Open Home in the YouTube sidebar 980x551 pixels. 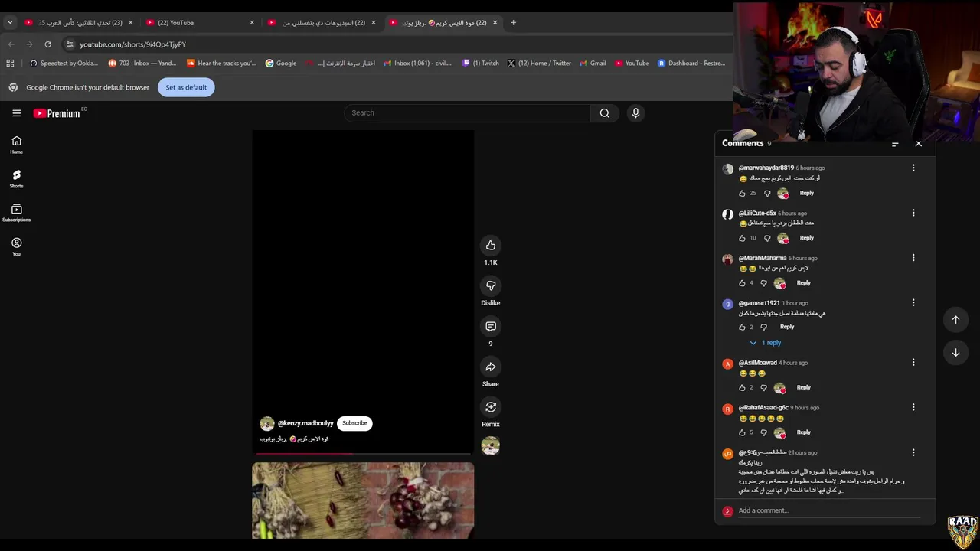[16, 145]
